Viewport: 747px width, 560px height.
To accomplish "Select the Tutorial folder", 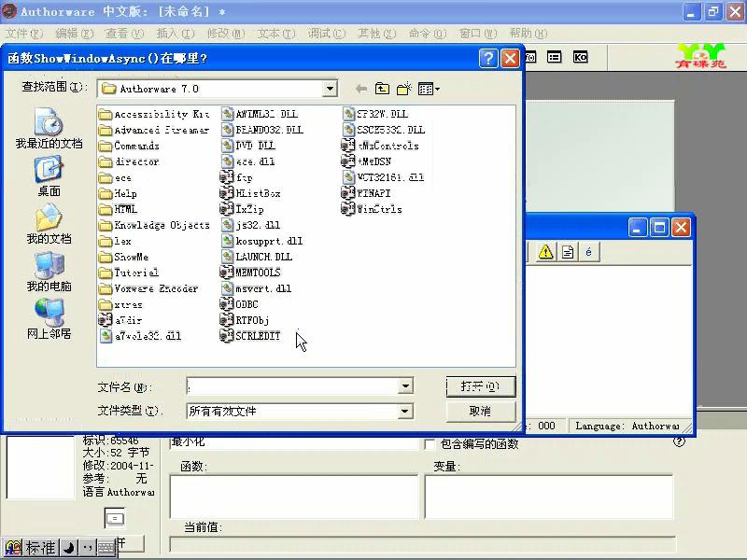I will pos(129,273).
